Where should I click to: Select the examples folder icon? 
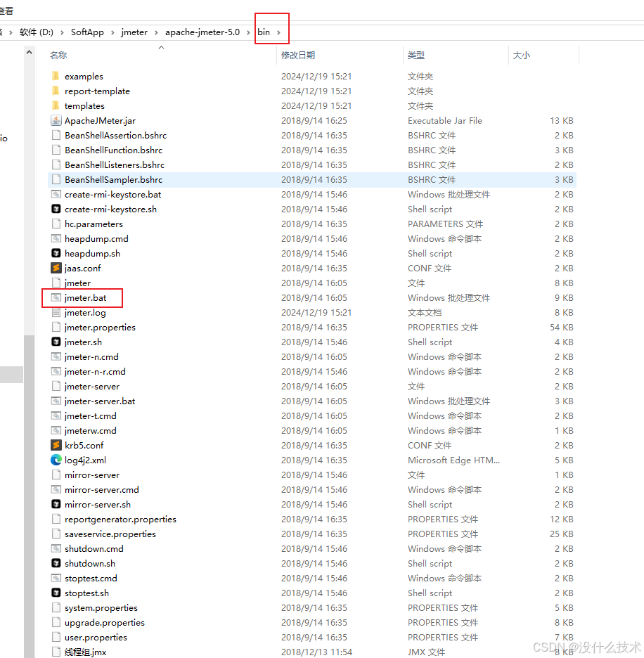click(56, 76)
